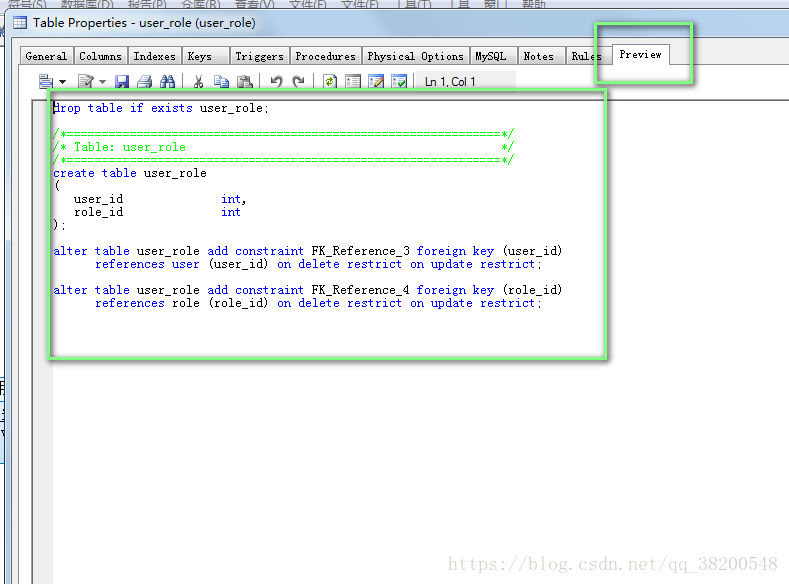Paste from clipboard icon

click(x=245, y=81)
